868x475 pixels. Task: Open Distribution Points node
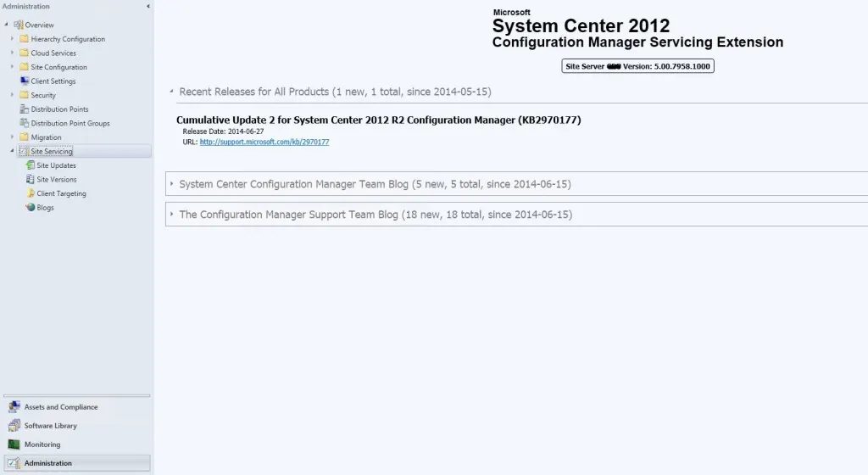click(x=59, y=109)
